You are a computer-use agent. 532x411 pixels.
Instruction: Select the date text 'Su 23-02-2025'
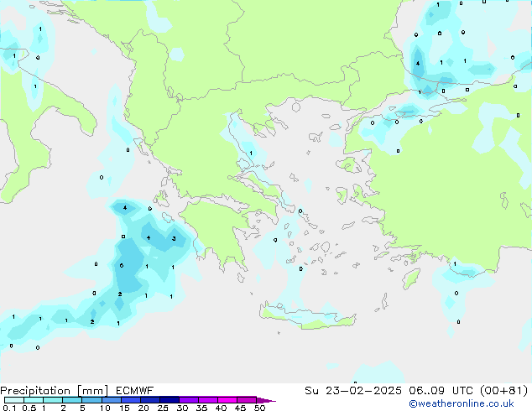point(353,391)
